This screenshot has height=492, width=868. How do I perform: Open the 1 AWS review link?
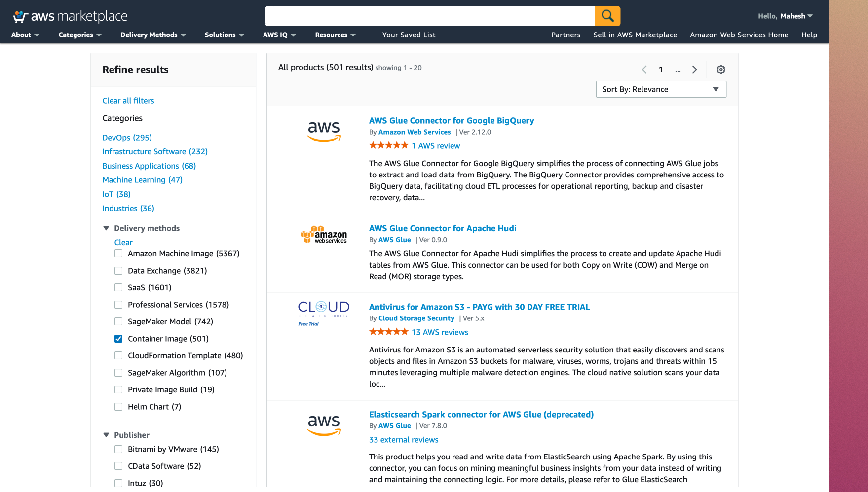(436, 146)
